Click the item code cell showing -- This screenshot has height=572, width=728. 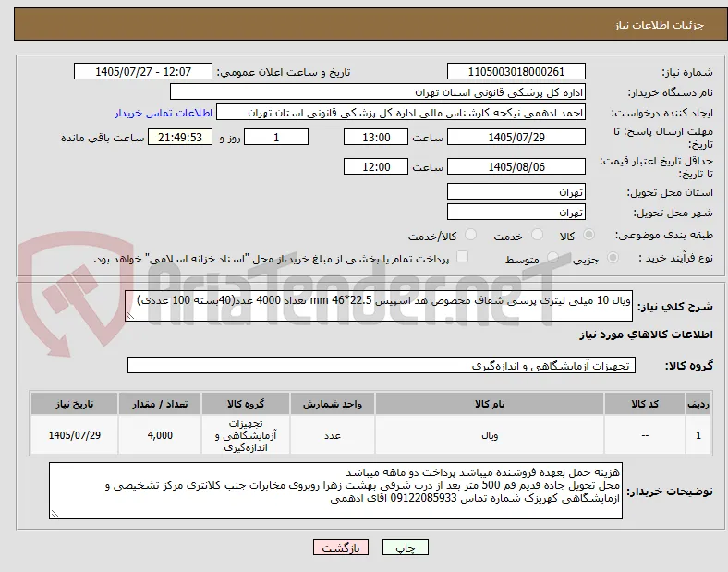645,435
